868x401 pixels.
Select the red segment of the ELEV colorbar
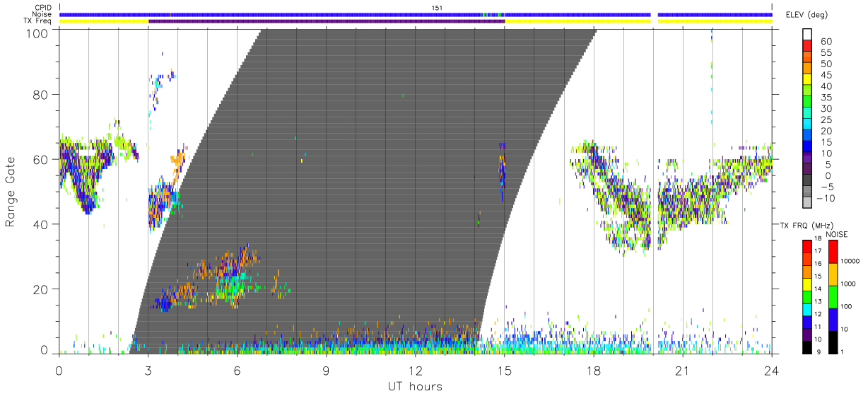tap(808, 46)
